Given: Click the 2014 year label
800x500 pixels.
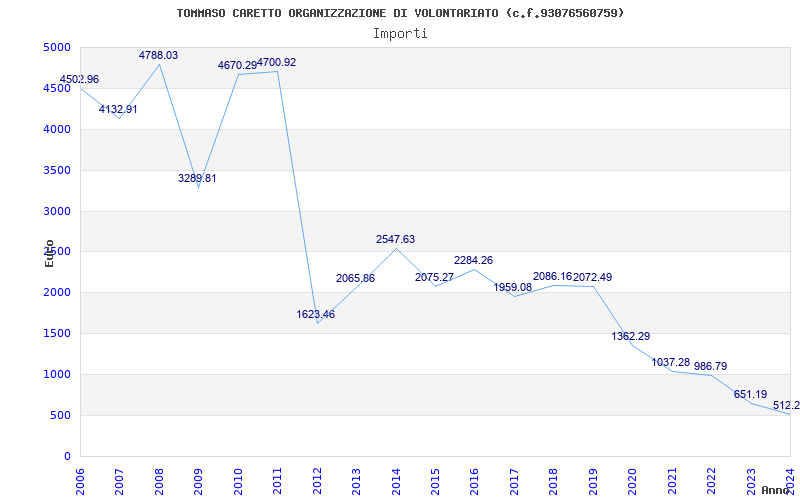Looking at the screenshot, I should [x=396, y=482].
